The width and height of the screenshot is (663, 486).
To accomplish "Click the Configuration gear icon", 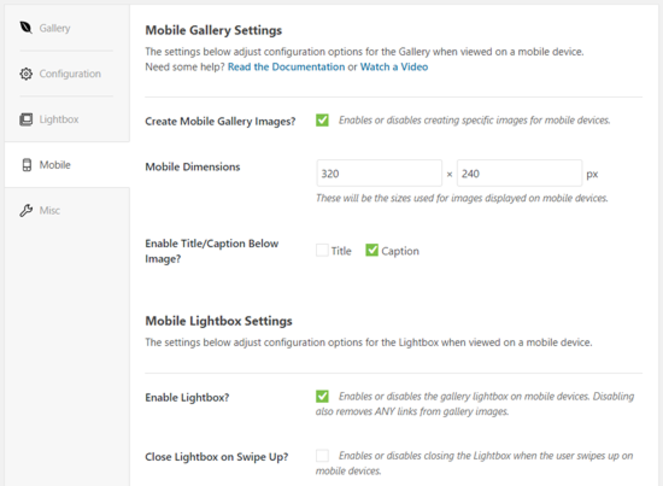I will (x=26, y=74).
